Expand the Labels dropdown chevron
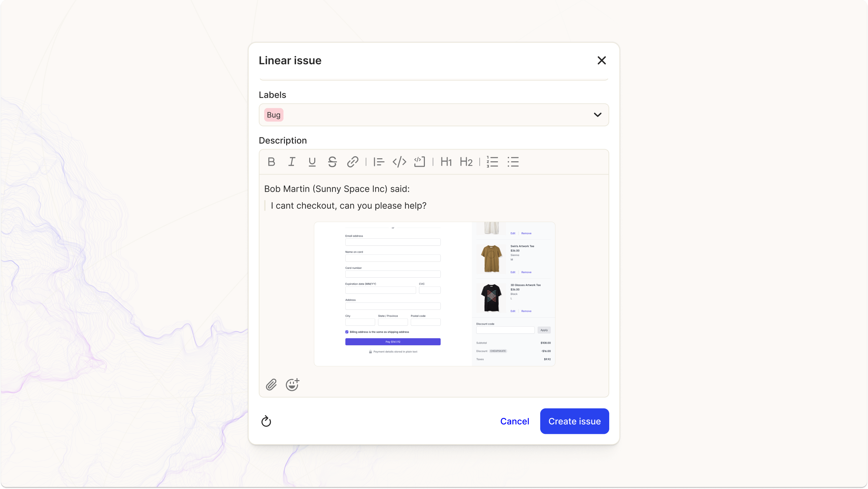 click(597, 115)
